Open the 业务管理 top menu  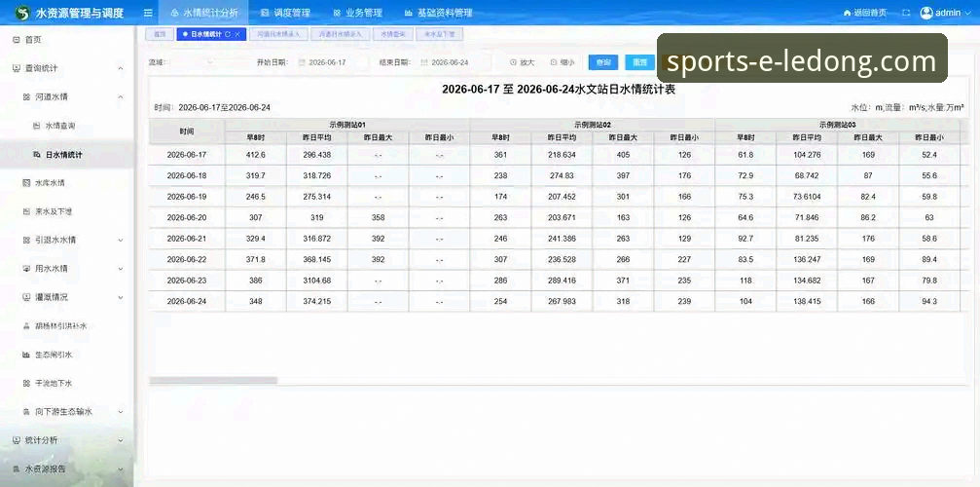point(357,13)
